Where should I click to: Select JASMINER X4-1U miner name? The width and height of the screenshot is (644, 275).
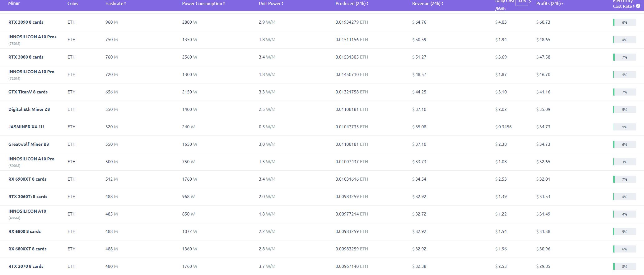(26, 127)
